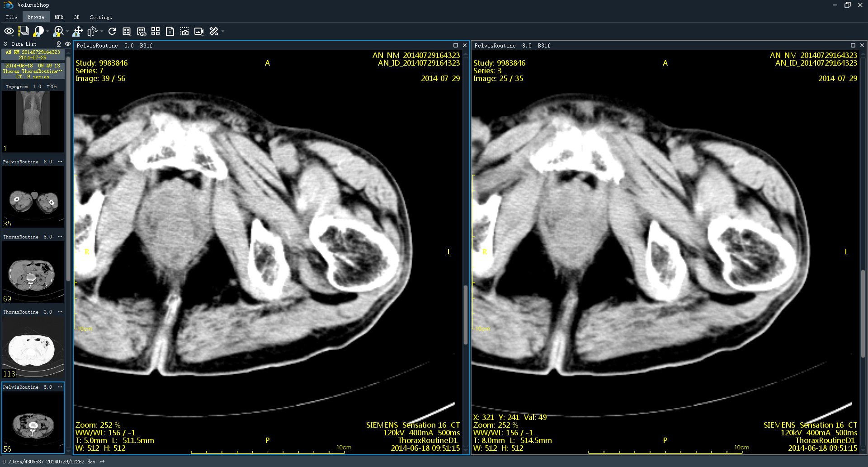Restore down the VolumeShop window

point(848,5)
